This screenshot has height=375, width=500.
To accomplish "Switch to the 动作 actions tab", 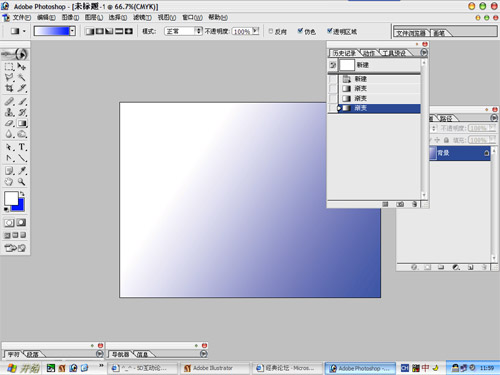I will (368, 53).
